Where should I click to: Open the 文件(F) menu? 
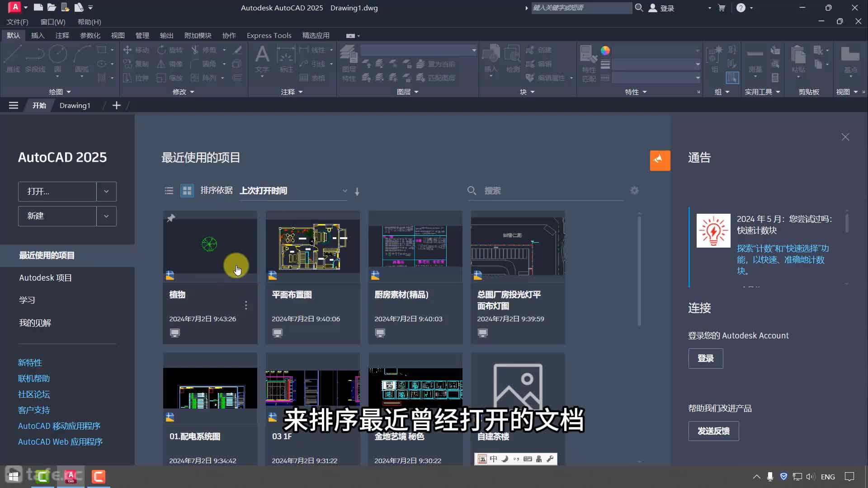point(18,22)
